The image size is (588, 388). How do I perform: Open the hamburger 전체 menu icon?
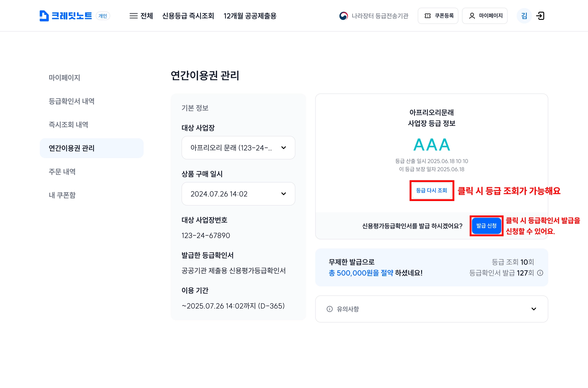134,16
